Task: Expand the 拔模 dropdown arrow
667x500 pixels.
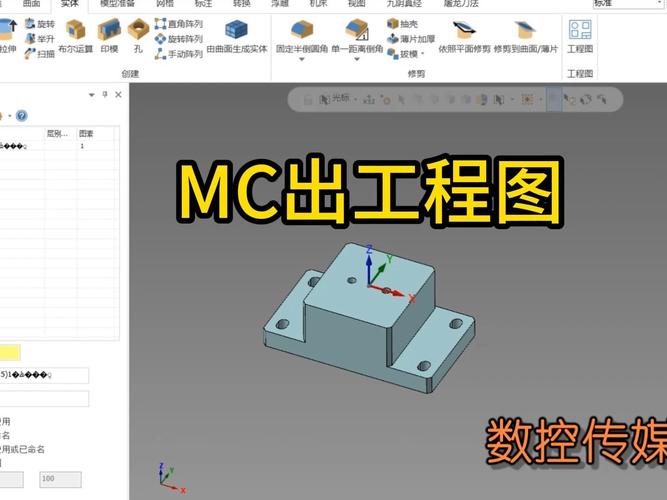Action: pyautogui.click(x=422, y=54)
